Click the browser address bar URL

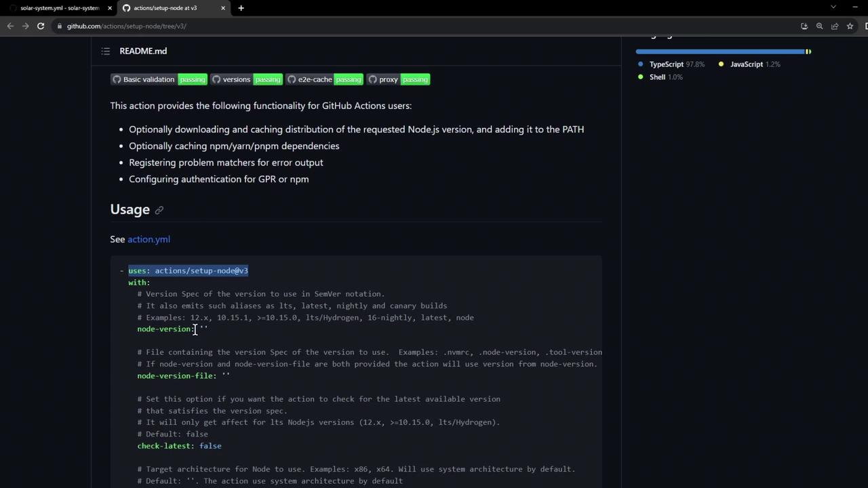127,26
